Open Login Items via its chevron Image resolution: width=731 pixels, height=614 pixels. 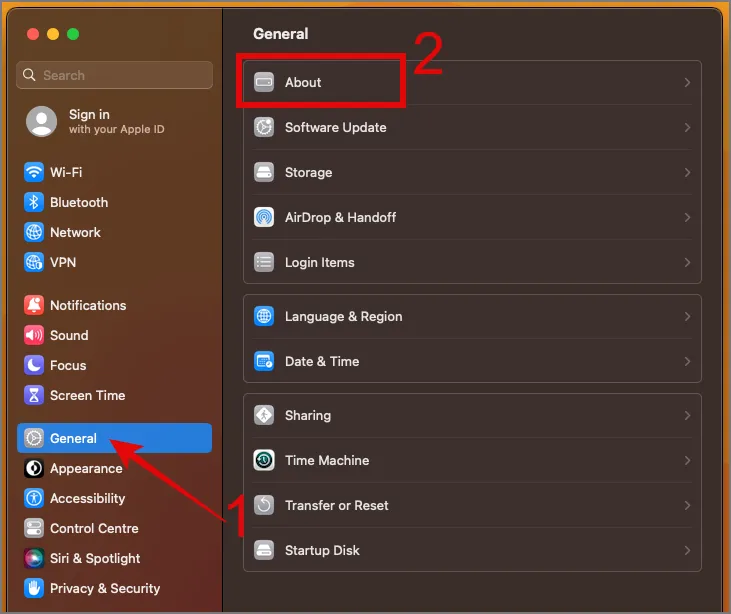[687, 262]
